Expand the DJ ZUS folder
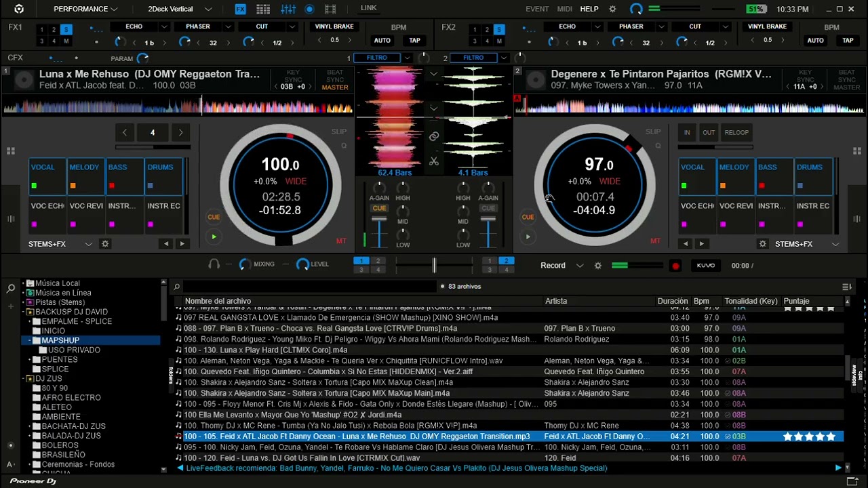 pos(24,378)
